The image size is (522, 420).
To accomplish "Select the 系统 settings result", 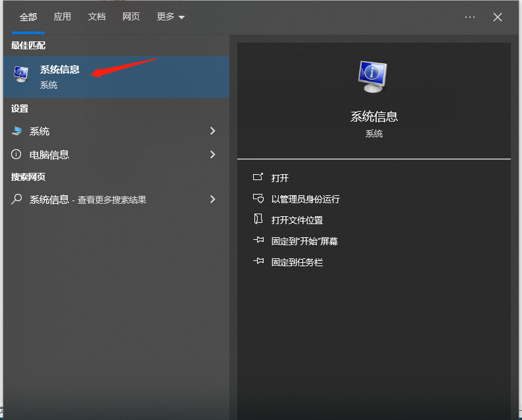I will click(116, 131).
